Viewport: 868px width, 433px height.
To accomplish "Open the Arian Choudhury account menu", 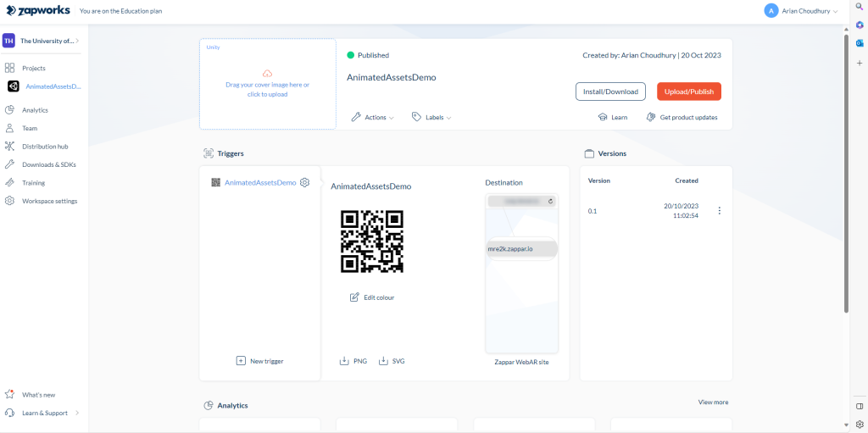I will point(801,11).
